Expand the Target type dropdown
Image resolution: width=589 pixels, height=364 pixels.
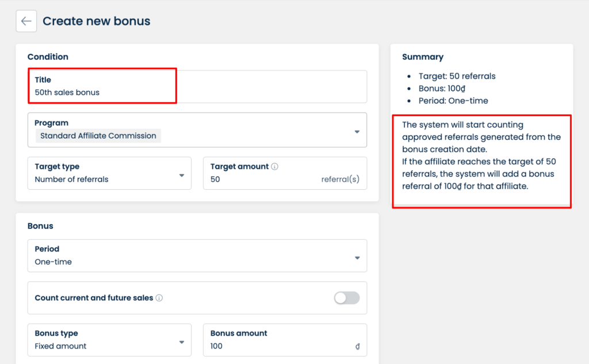[182, 175]
